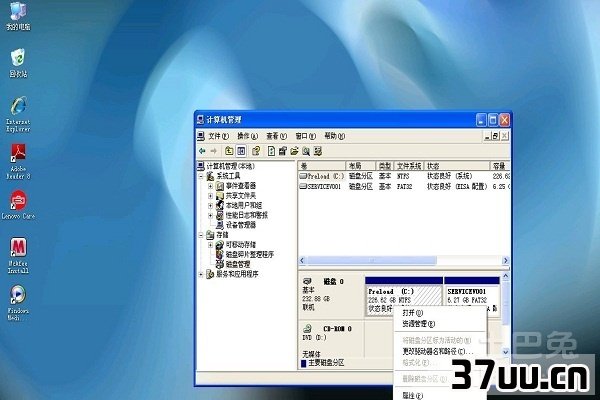Open the McAfee Install desktop shortcut
Screen dimensions: 600x400
18,255
